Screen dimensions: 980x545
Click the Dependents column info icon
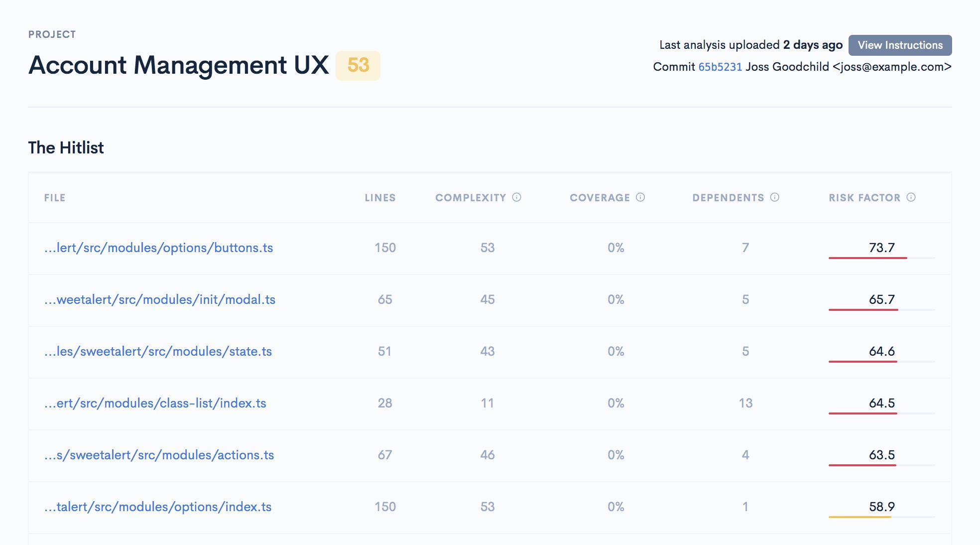tap(774, 197)
